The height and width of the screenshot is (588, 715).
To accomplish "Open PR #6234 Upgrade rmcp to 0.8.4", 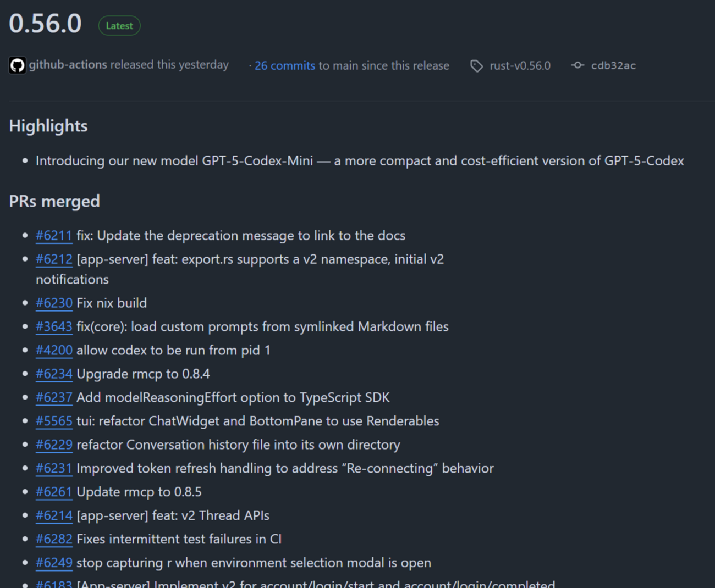I will 54,374.
